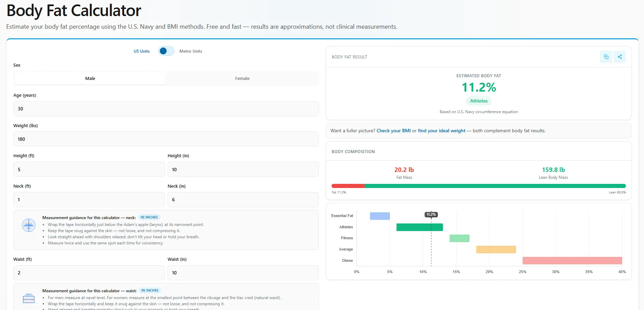Select Female sex option

pos(242,78)
